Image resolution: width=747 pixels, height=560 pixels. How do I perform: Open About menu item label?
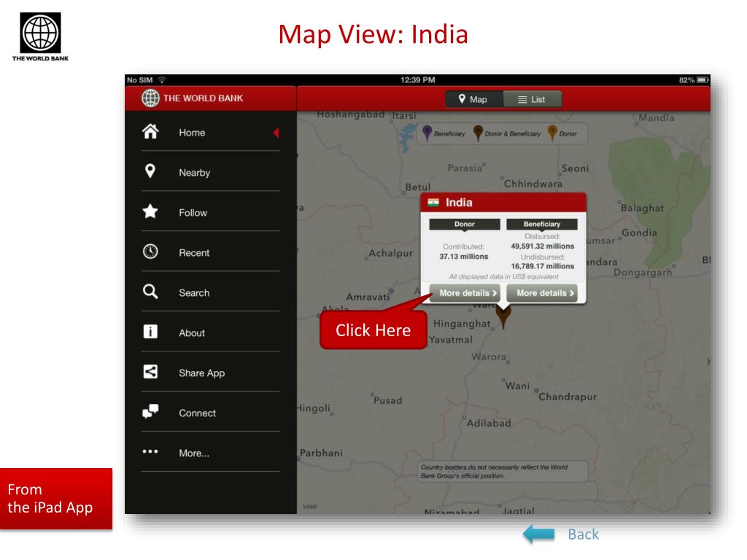pyautogui.click(x=192, y=332)
